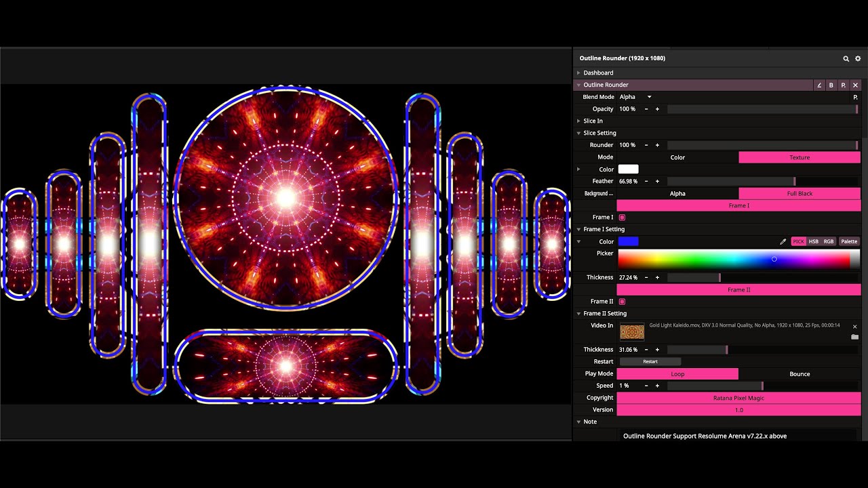This screenshot has width=868, height=488.
Task: Set Background to Alpha
Action: point(677,194)
